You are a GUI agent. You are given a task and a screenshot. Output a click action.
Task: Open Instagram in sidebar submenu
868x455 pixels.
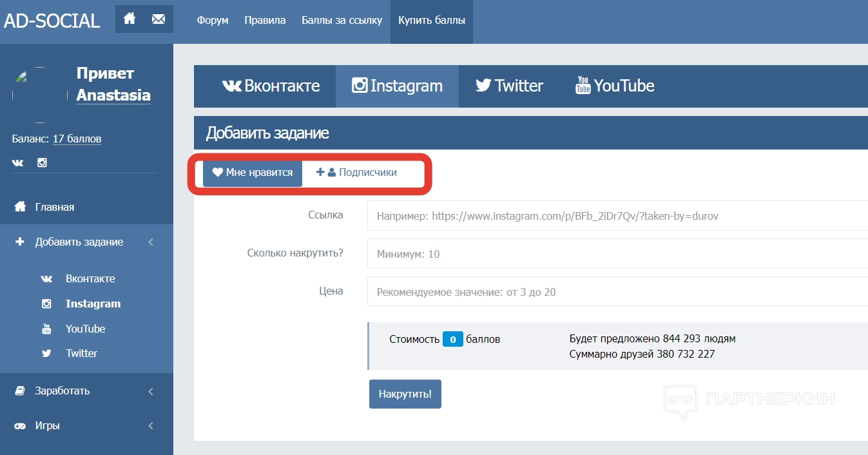[x=93, y=304]
